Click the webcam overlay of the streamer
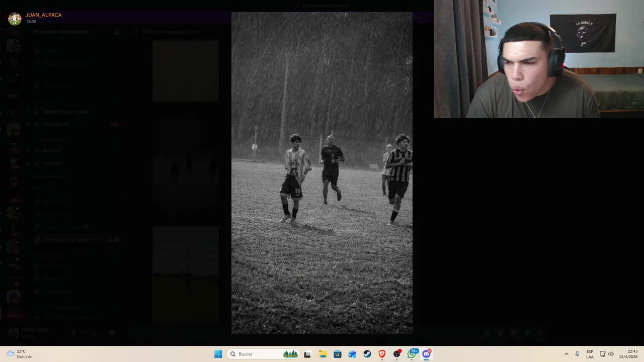The width and height of the screenshot is (644, 362). pyautogui.click(x=539, y=59)
